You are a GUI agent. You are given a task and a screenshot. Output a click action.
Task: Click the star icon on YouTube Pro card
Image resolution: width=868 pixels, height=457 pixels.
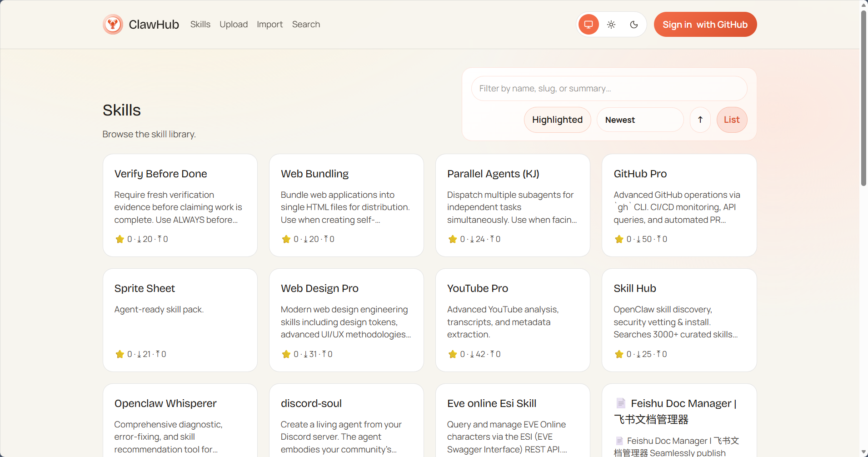[452, 354]
